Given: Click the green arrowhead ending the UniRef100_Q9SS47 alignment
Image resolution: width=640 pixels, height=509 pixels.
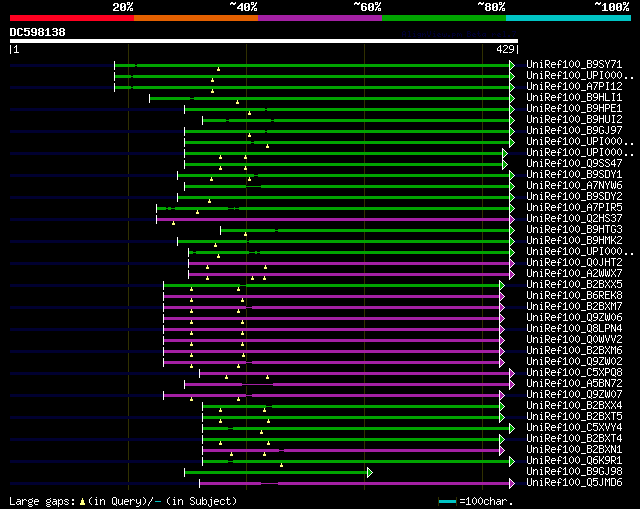Looking at the screenshot, I should coord(505,164).
